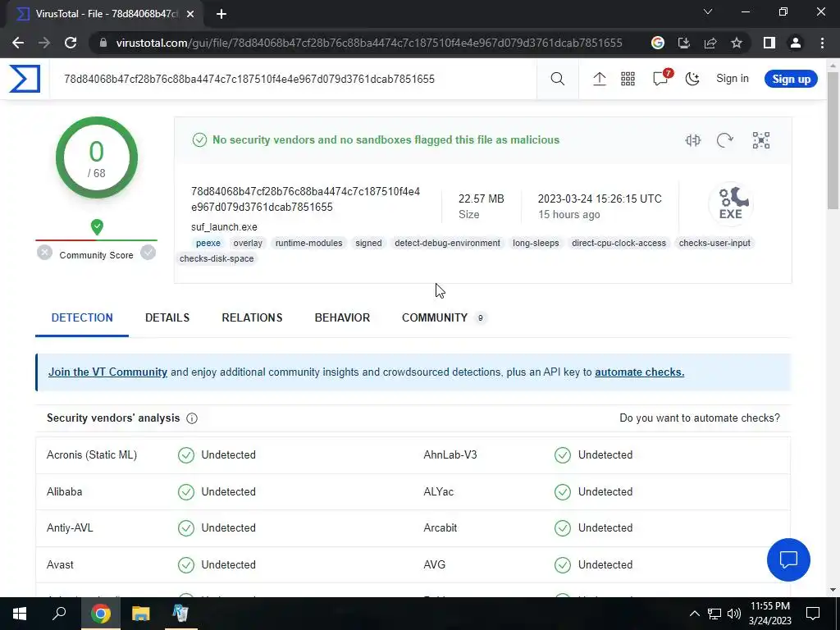Viewport: 840px width, 630px height.
Task: Click the hash search input field
Action: click(293, 80)
